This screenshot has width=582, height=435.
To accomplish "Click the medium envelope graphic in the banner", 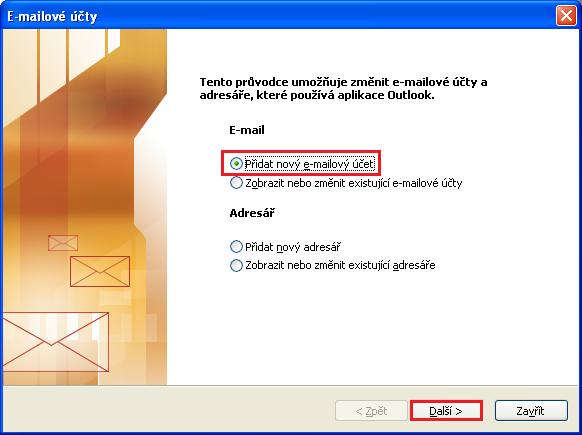I will (x=100, y=271).
